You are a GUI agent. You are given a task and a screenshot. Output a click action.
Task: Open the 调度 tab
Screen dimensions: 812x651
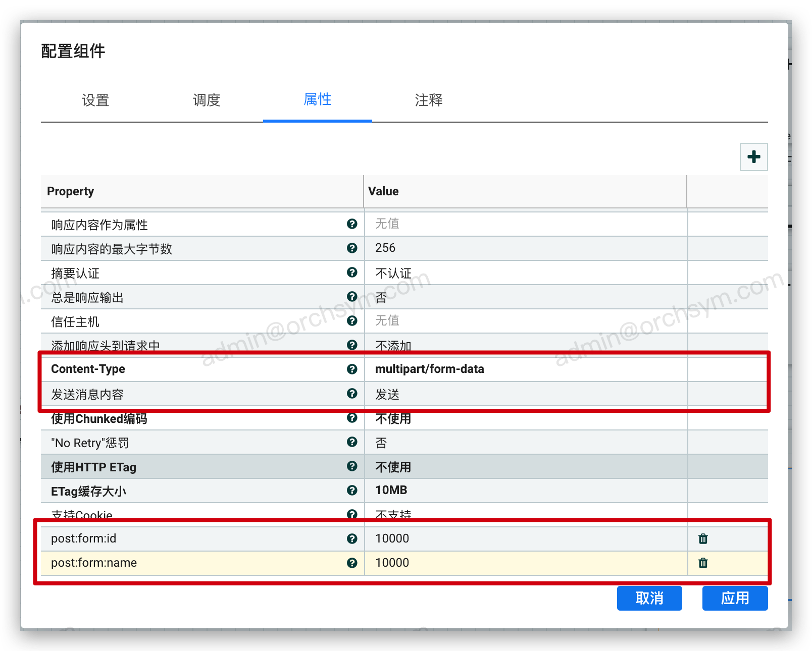(x=207, y=100)
